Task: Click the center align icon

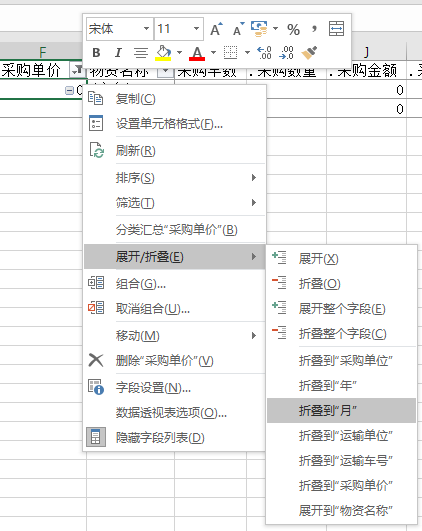Action: click(141, 53)
